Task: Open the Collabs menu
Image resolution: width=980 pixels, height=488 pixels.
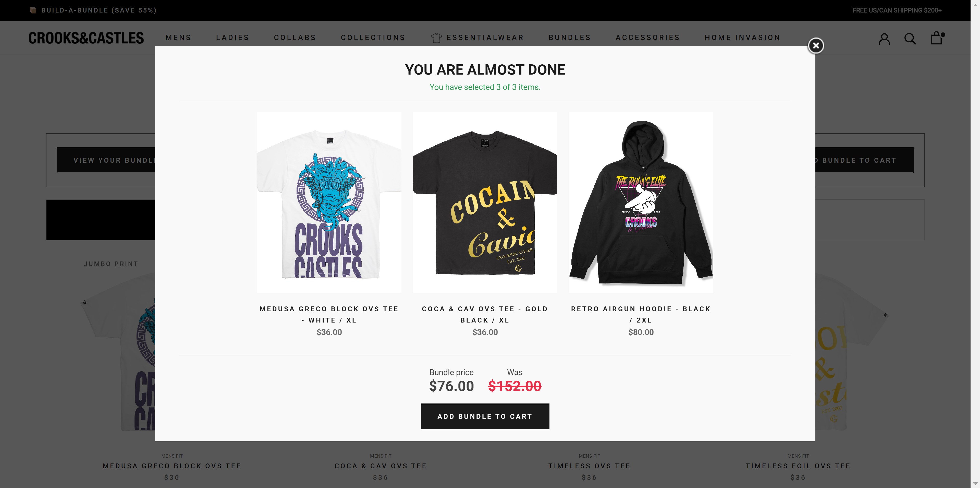Action: click(295, 38)
